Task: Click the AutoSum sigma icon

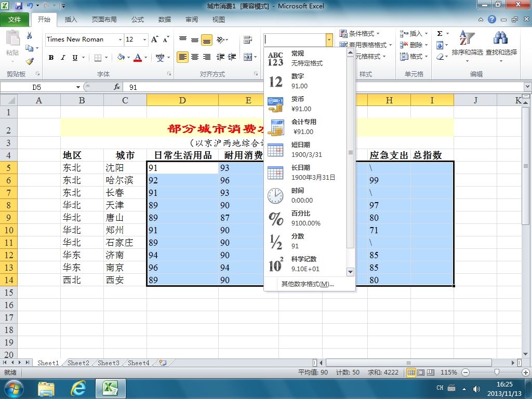Action: click(440, 34)
